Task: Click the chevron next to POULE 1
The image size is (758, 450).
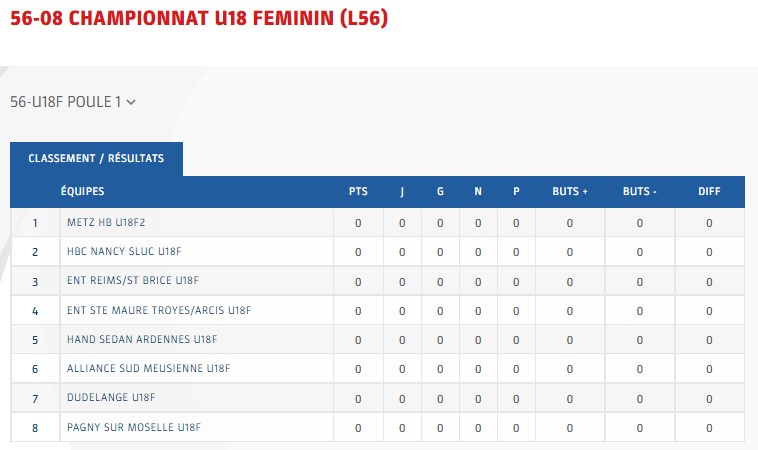Action: pyautogui.click(x=131, y=102)
